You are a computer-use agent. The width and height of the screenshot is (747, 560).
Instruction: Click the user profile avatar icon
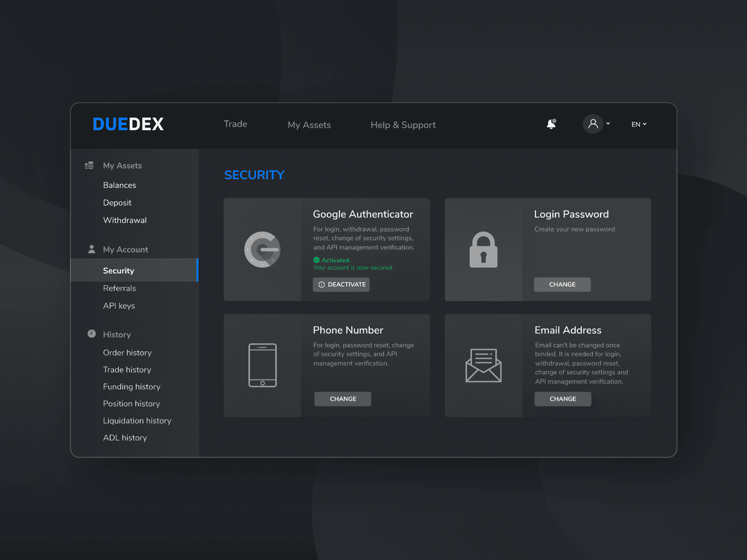[593, 124]
